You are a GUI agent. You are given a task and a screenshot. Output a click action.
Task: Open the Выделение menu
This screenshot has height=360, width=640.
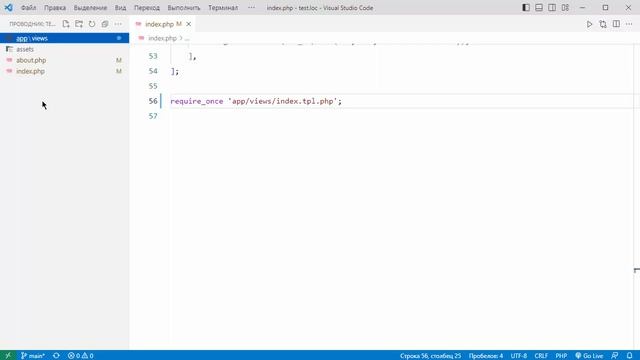[x=90, y=8]
